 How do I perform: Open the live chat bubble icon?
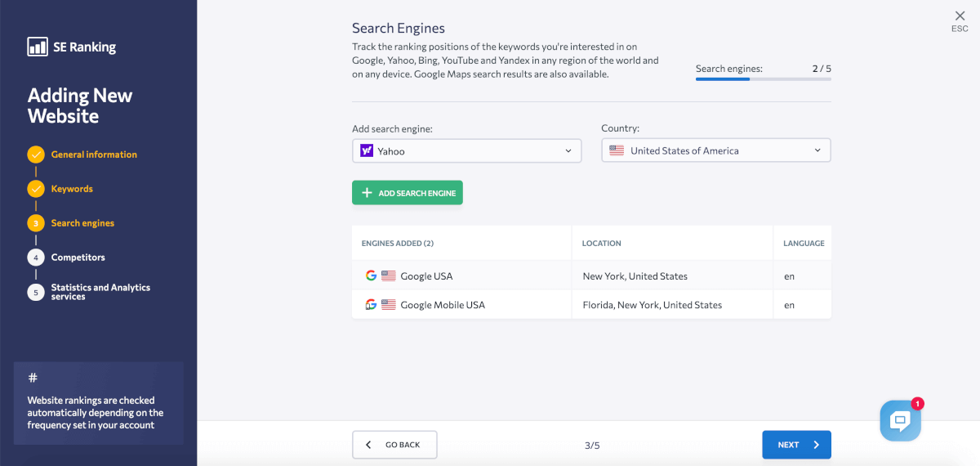[900, 421]
